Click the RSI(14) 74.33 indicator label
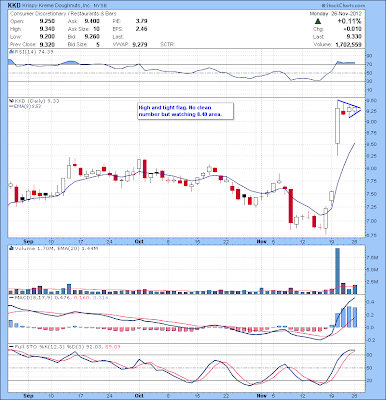The width and height of the screenshot is (386, 400). coord(33,52)
